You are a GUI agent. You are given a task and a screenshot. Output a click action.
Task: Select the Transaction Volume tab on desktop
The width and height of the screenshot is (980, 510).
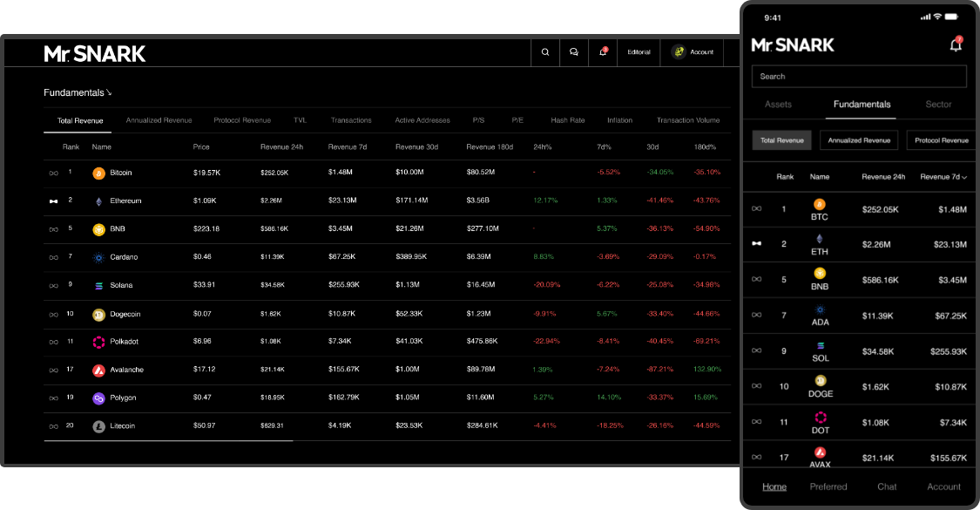pos(688,120)
